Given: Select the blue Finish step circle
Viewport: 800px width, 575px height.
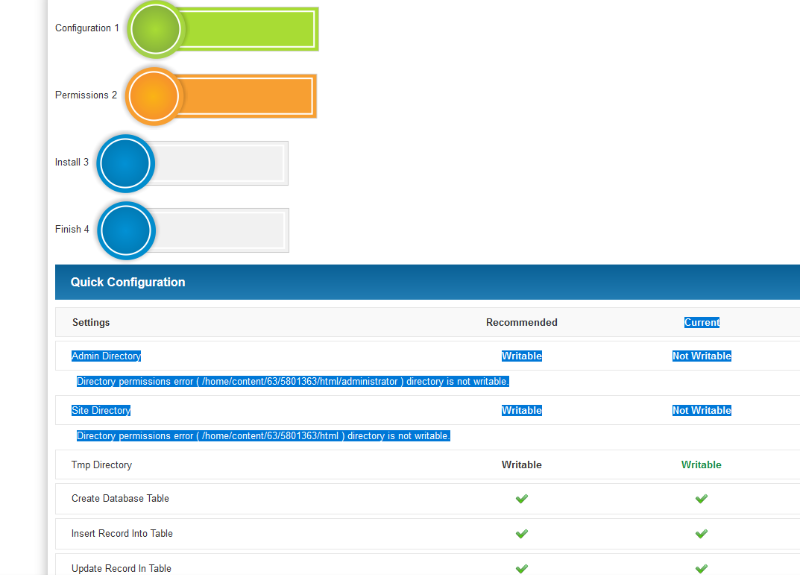Looking at the screenshot, I should point(126,230).
